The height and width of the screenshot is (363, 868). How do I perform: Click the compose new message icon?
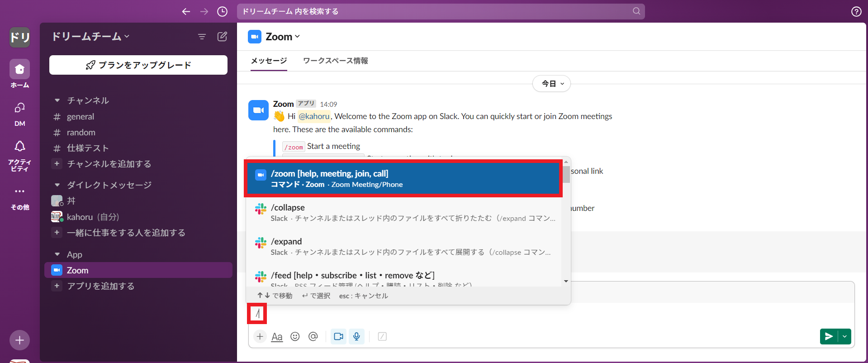222,37
